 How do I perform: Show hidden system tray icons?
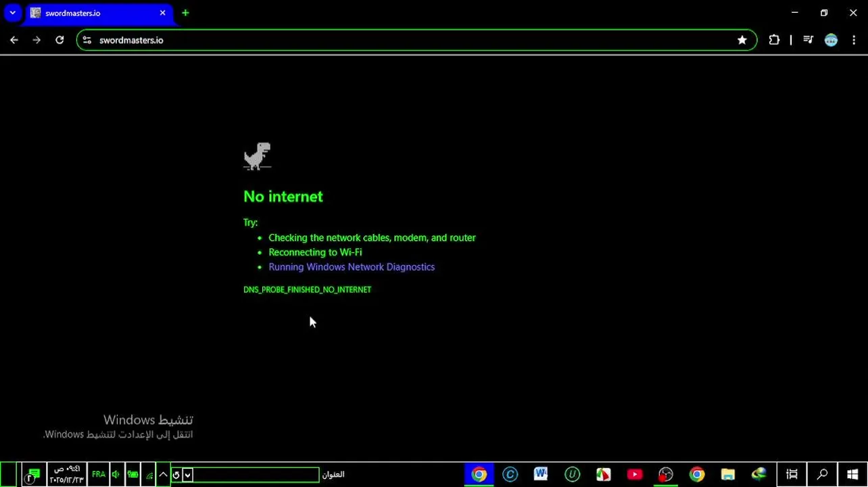(163, 475)
